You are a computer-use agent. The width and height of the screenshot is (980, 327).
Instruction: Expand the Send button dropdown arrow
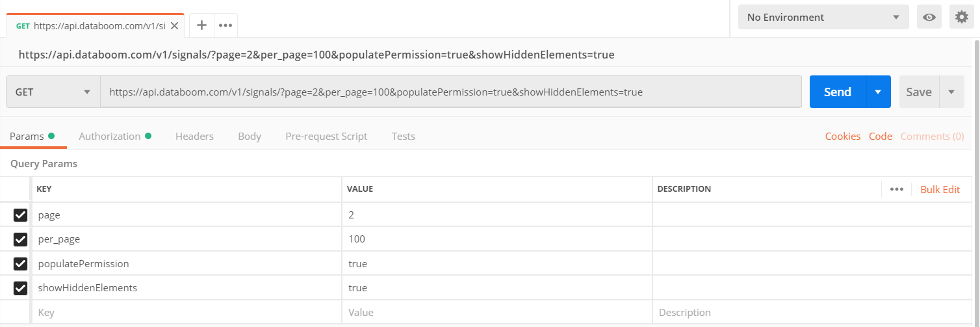tap(878, 92)
